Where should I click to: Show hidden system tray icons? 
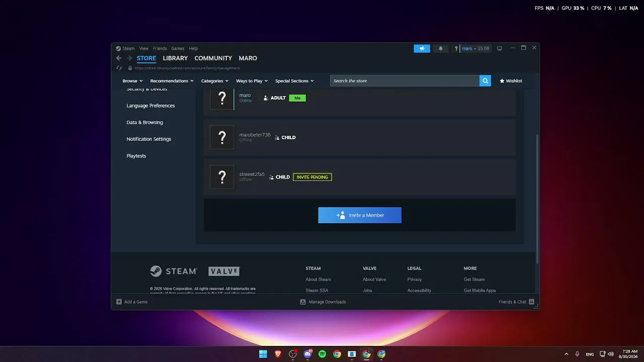pos(567,354)
